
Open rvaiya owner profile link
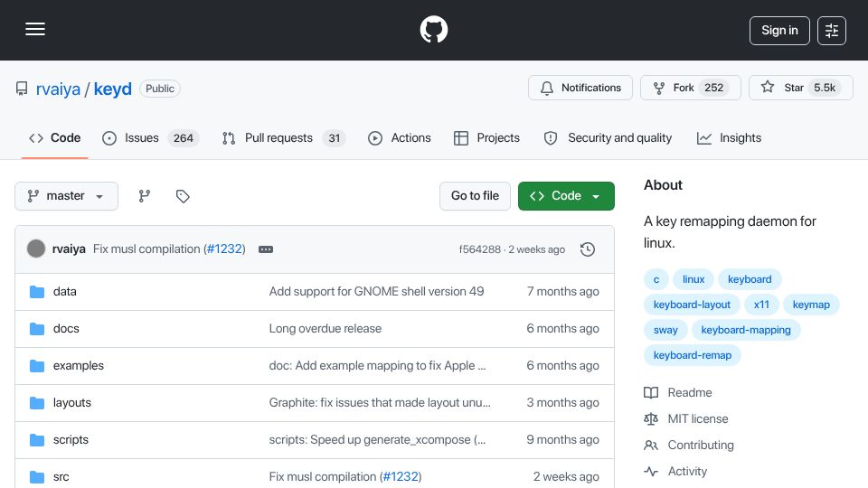click(58, 89)
